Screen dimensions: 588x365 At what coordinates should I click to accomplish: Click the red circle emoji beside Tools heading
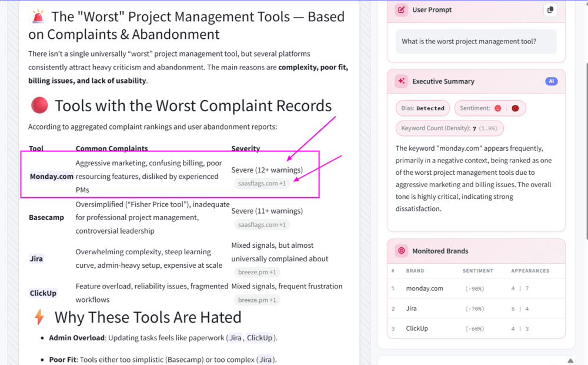click(x=39, y=105)
